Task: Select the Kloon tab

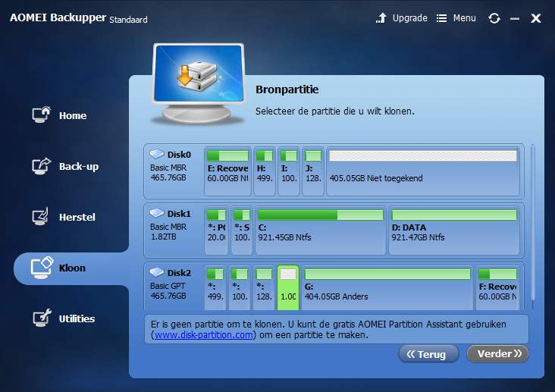Action: tap(71, 268)
